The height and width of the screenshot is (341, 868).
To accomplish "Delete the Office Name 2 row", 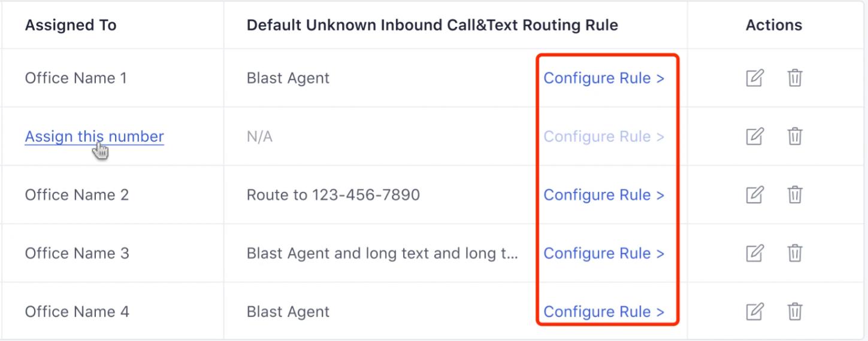I will (794, 195).
